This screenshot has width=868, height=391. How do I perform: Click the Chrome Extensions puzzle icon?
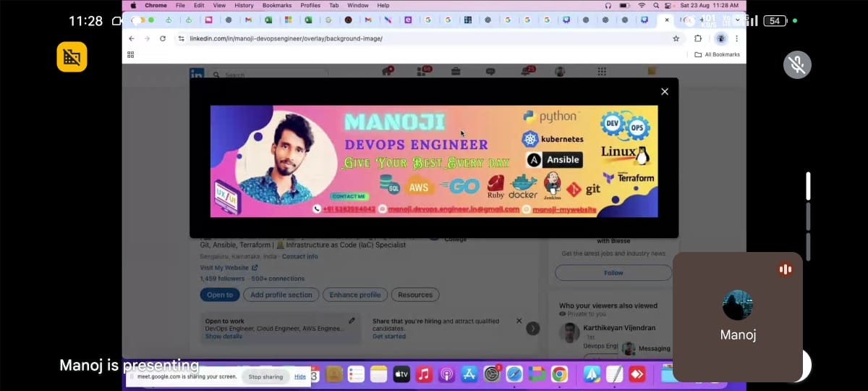(698, 38)
